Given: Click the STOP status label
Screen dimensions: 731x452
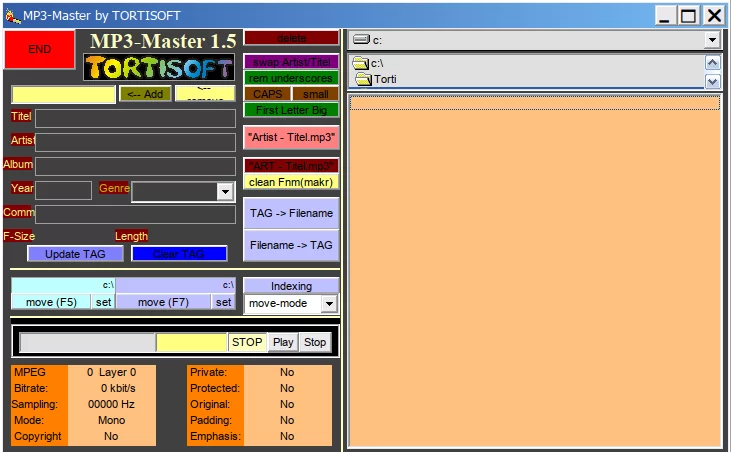Looking at the screenshot, I should coord(247,342).
